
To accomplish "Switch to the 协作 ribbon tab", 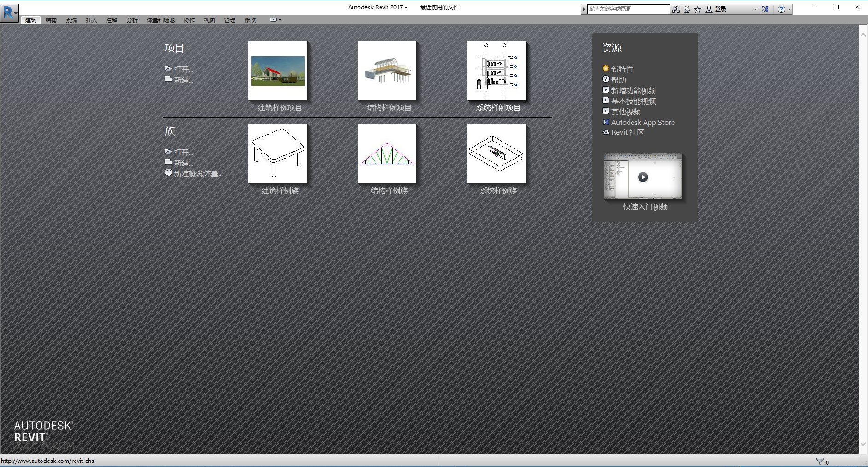I will 189,20.
